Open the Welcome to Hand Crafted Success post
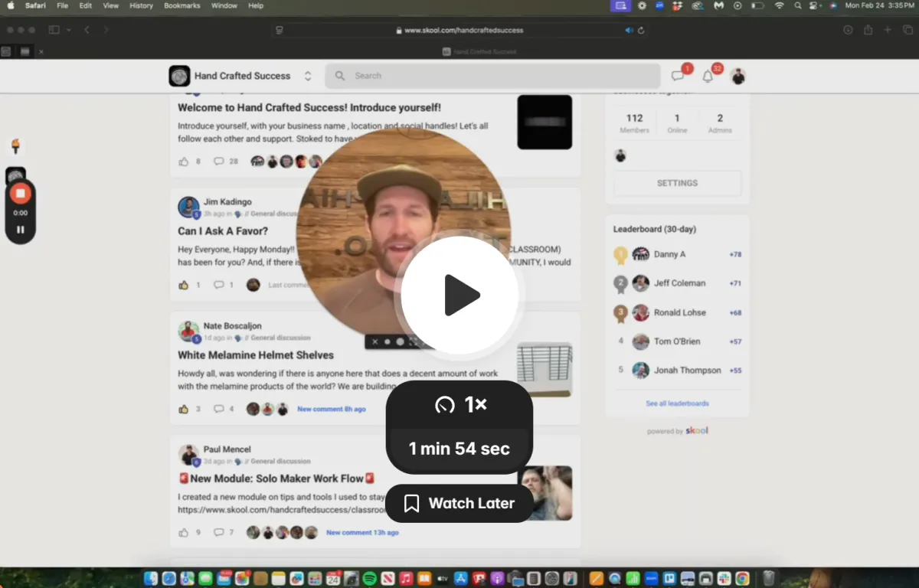 point(309,108)
